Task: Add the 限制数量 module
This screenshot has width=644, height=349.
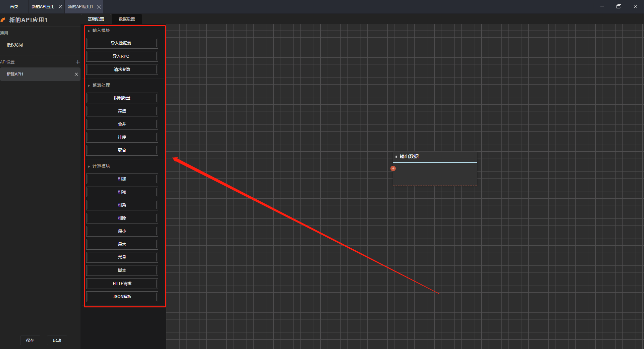Action: coord(122,98)
